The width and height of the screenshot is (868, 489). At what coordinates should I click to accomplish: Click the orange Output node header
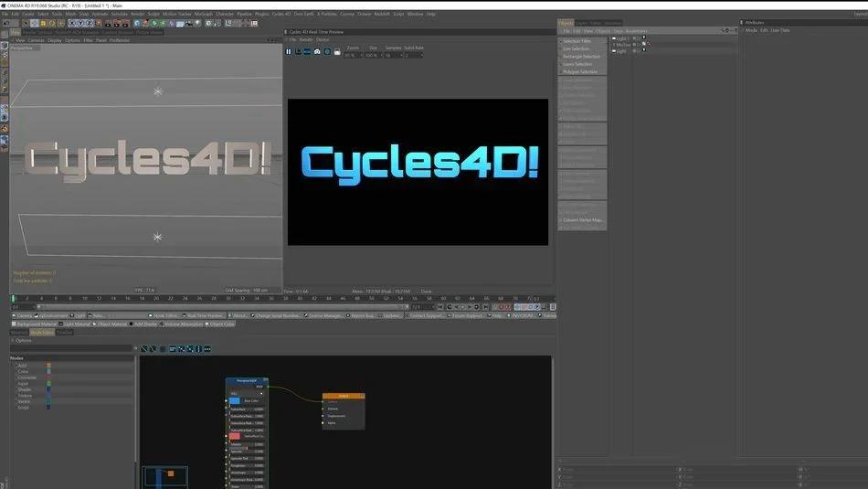[344, 396]
